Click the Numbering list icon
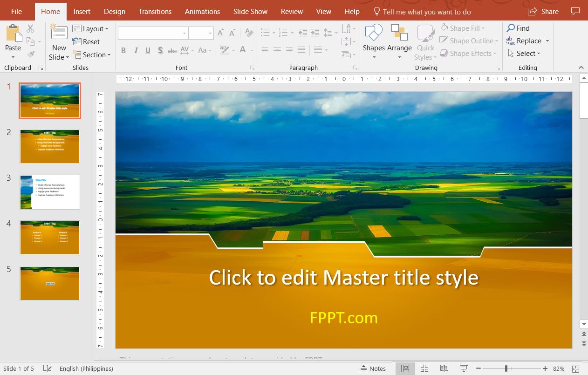The height and width of the screenshot is (375, 588). [283, 33]
